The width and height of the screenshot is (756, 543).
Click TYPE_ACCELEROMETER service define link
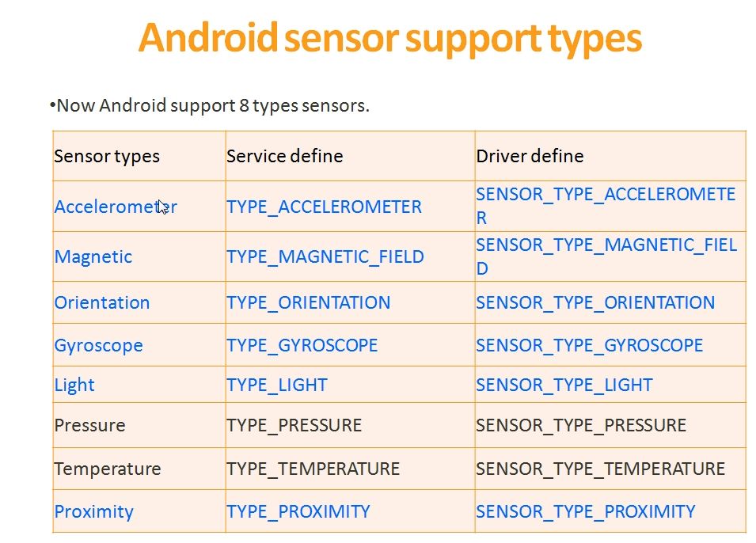click(324, 207)
